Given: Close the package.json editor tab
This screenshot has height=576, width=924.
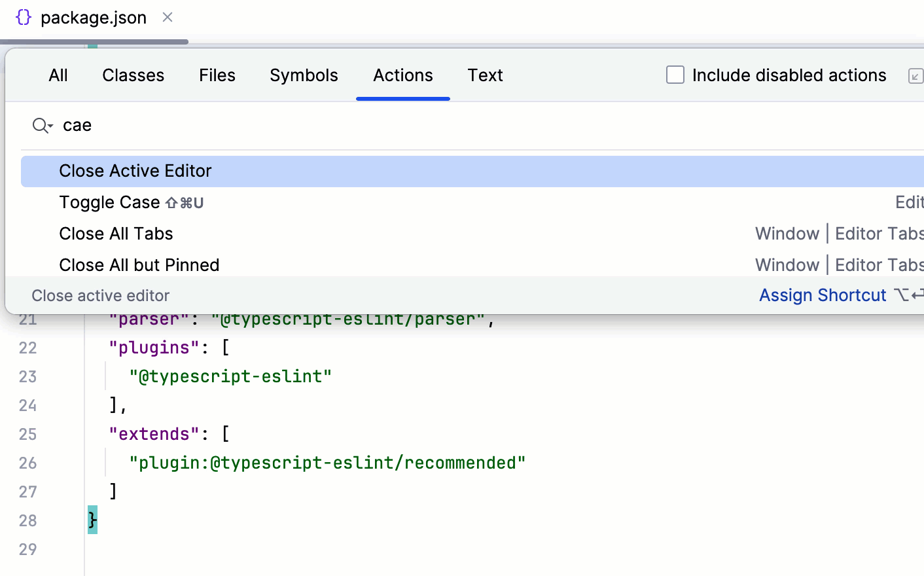Looking at the screenshot, I should (168, 18).
